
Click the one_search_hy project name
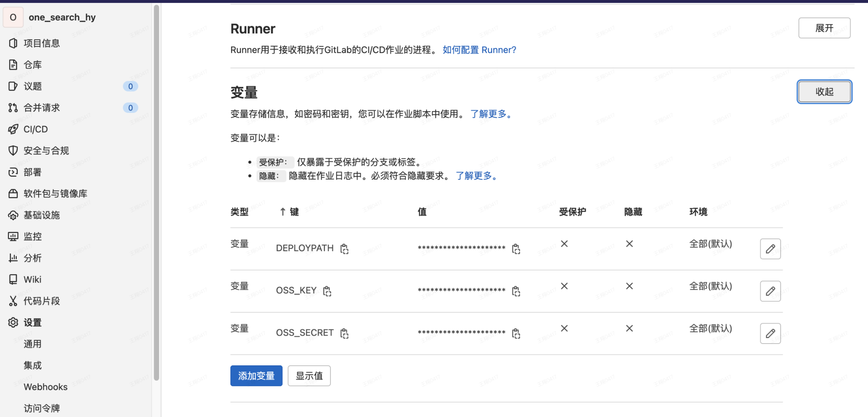pyautogui.click(x=62, y=17)
